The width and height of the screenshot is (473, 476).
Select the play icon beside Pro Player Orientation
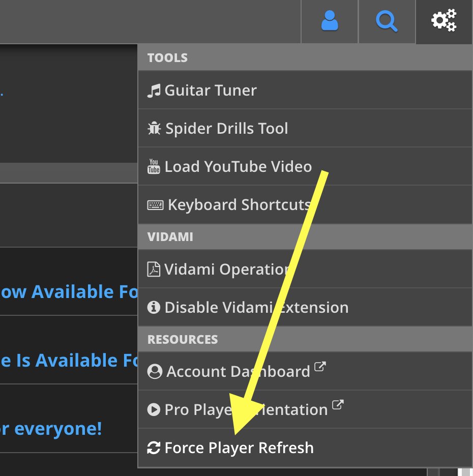point(154,409)
